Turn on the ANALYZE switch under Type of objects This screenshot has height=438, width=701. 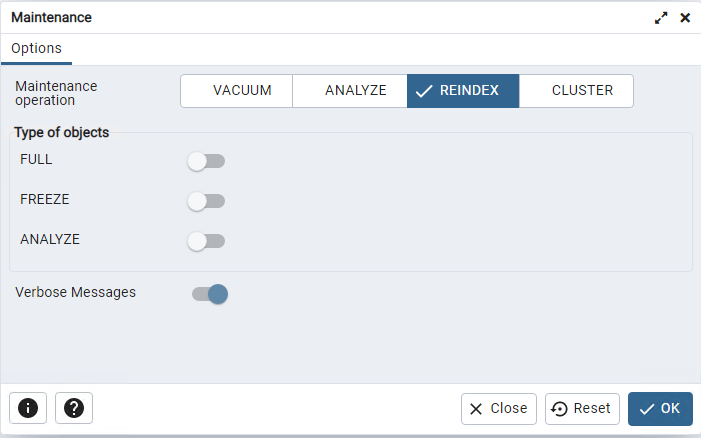[206, 241]
